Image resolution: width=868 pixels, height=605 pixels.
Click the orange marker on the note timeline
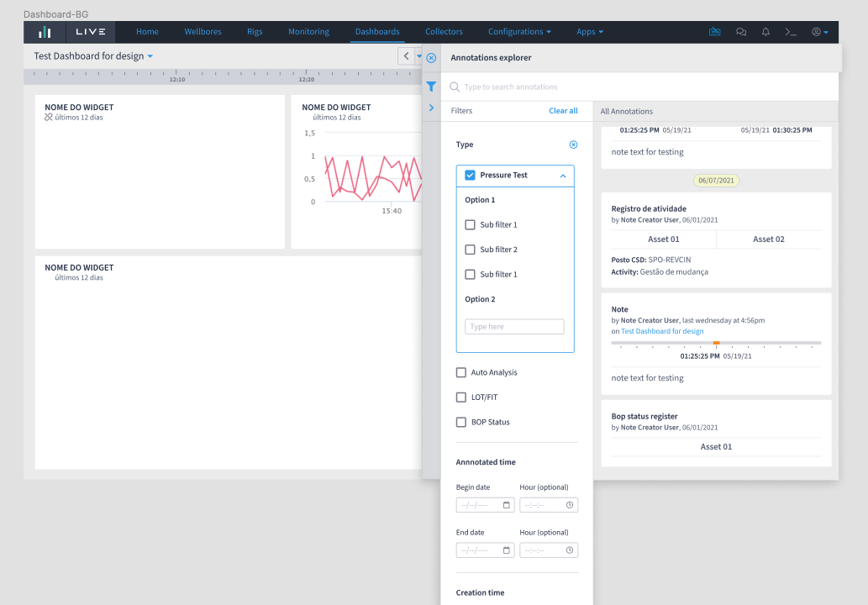716,343
